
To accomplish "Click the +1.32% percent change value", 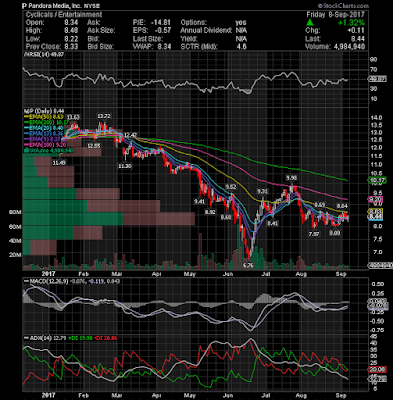I will [351, 23].
